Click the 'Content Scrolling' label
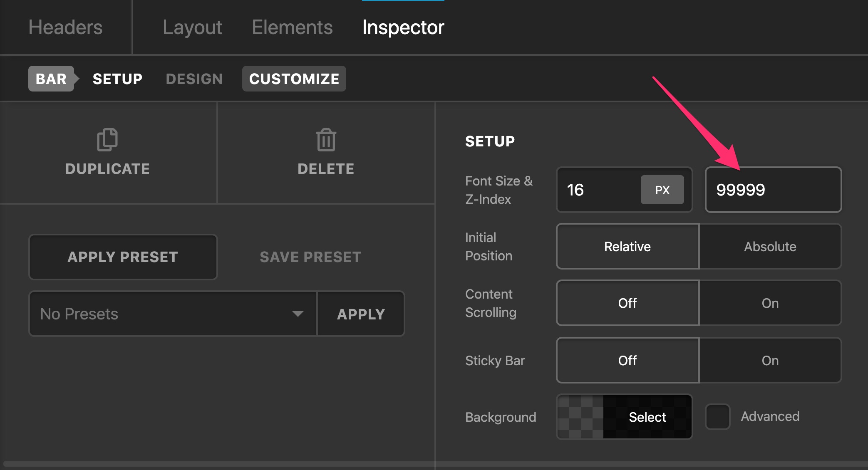The width and height of the screenshot is (868, 470). (491, 303)
